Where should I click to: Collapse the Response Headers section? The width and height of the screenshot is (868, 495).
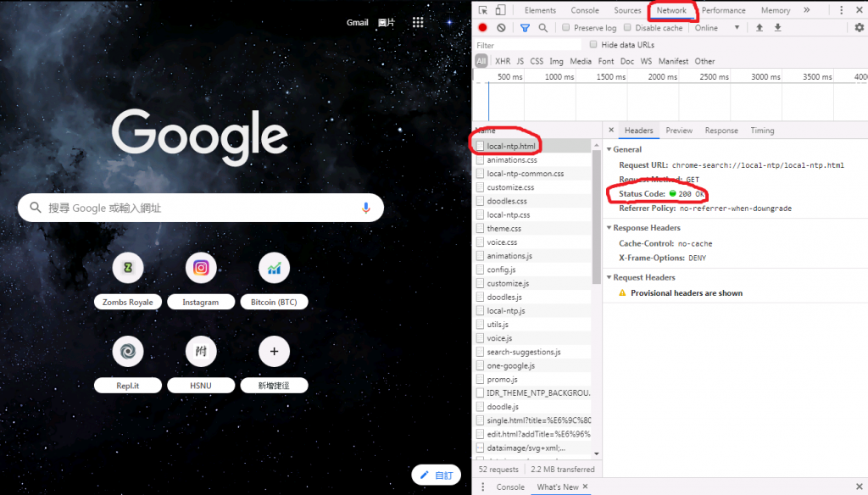(609, 227)
